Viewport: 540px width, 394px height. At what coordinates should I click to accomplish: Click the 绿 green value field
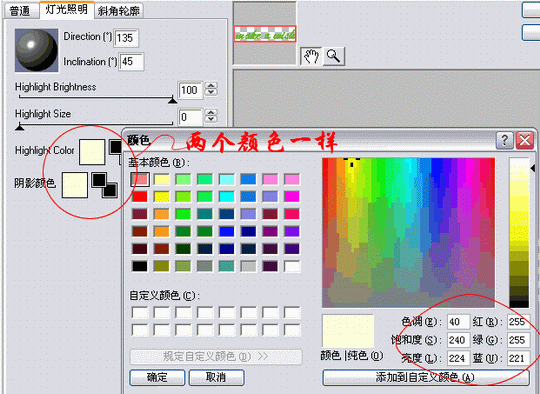[x=518, y=340]
